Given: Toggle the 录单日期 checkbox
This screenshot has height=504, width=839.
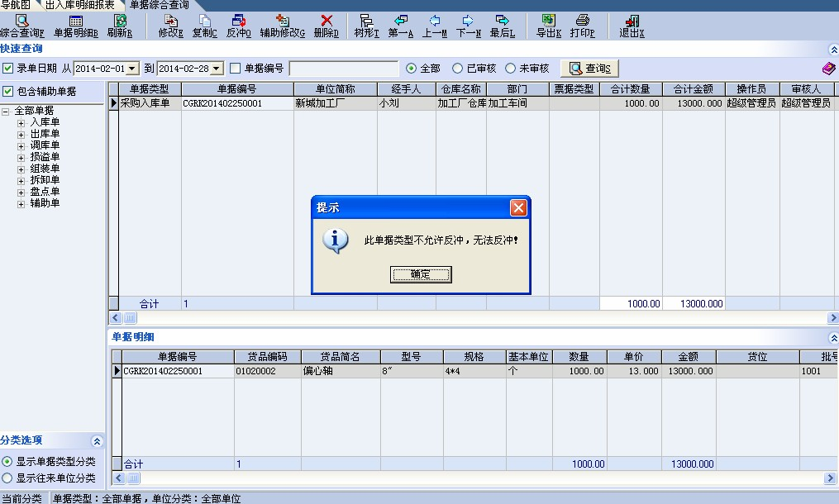Looking at the screenshot, I should (x=8, y=69).
